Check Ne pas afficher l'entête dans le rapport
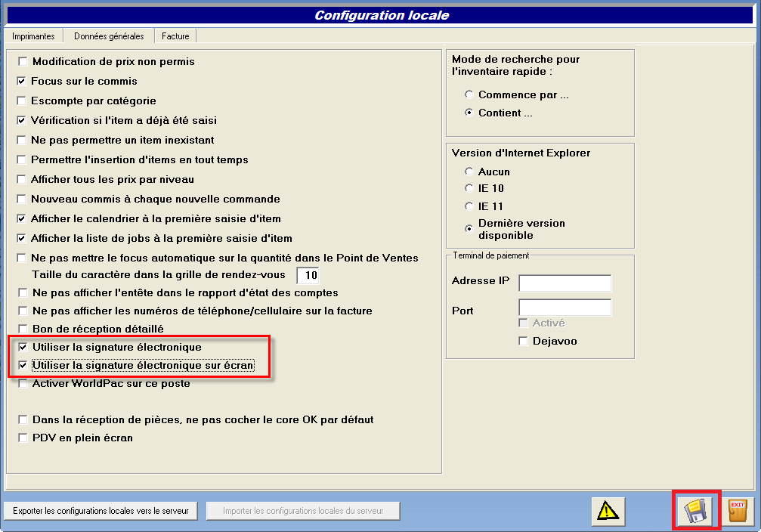Screen dimensions: 761x532 pyautogui.click(x=23, y=292)
